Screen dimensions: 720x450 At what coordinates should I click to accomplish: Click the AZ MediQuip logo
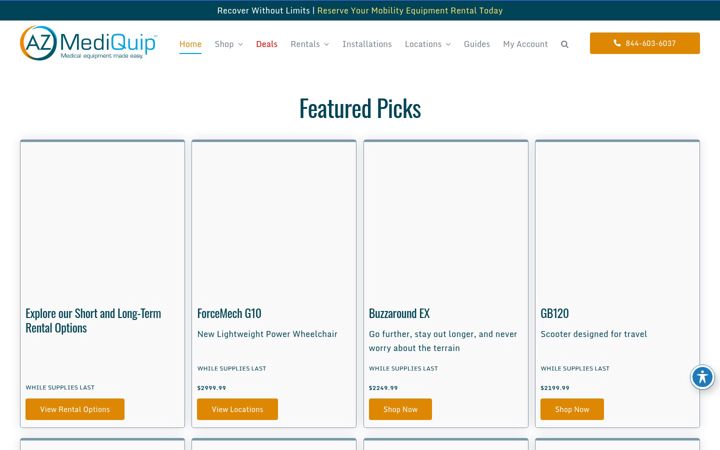88,43
